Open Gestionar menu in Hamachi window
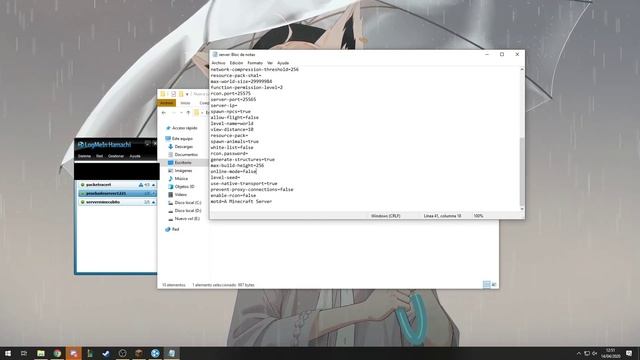 pyautogui.click(x=116, y=156)
